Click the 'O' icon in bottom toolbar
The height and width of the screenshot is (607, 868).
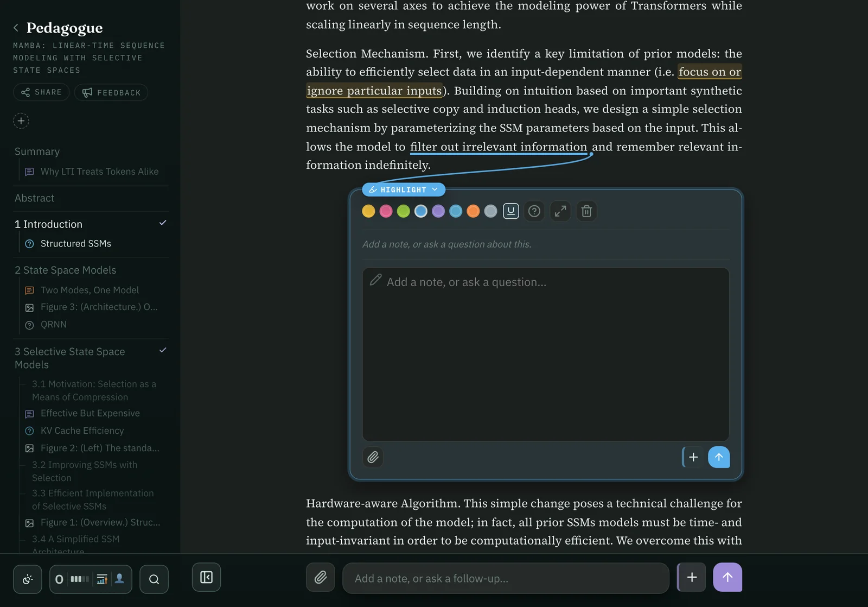coord(59,579)
